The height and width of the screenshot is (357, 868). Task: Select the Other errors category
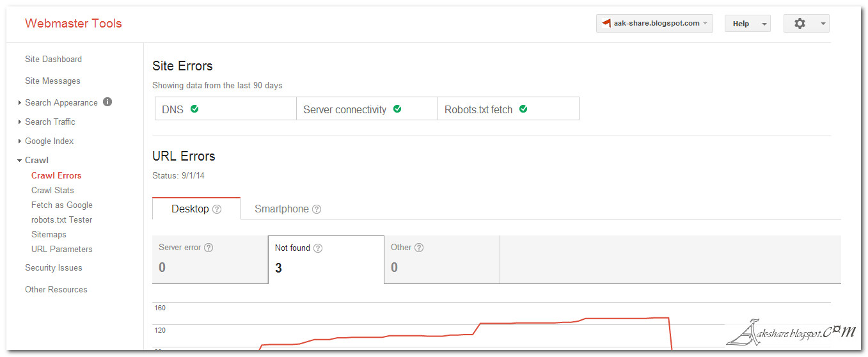(x=442, y=259)
